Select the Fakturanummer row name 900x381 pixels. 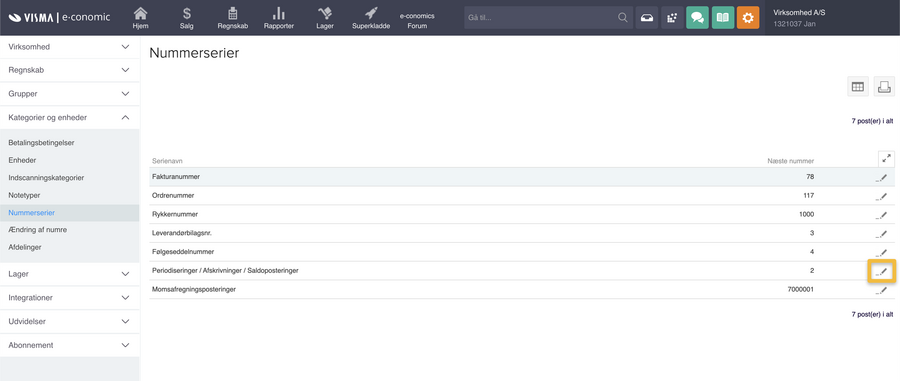pyautogui.click(x=176, y=177)
